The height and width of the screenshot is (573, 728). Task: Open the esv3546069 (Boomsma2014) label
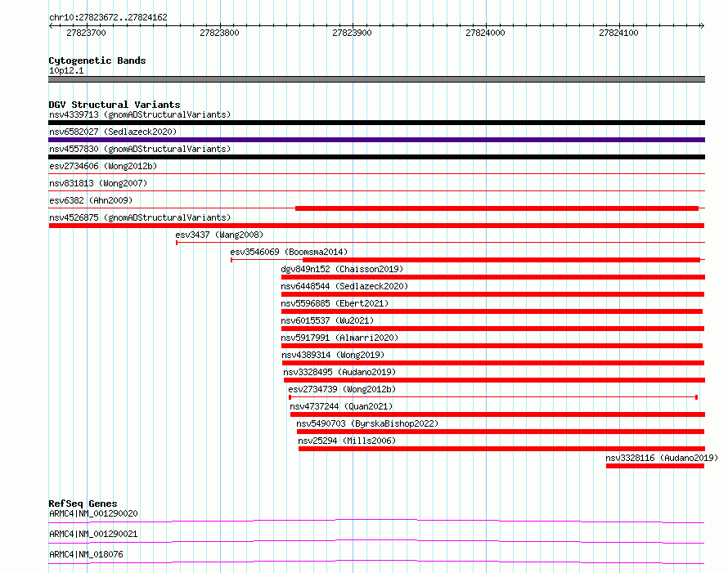289,252
